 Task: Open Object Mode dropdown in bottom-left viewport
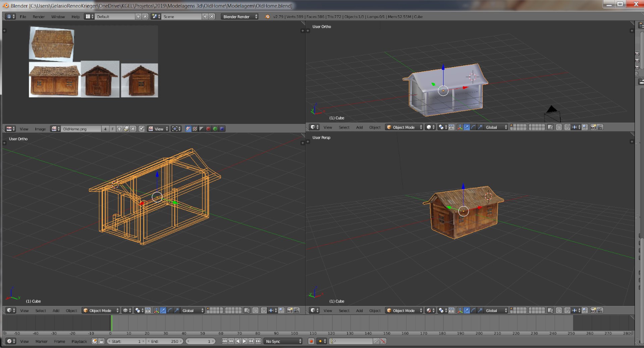pyautogui.click(x=100, y=311)
